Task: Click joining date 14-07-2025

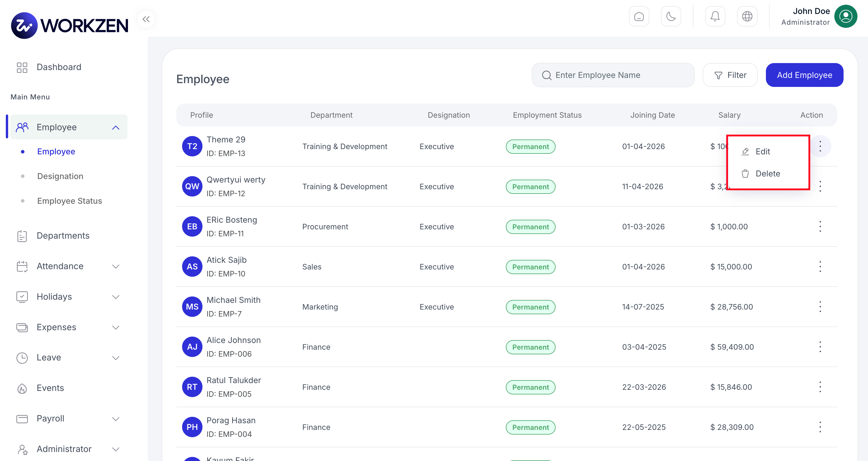Action: point(643,307)
